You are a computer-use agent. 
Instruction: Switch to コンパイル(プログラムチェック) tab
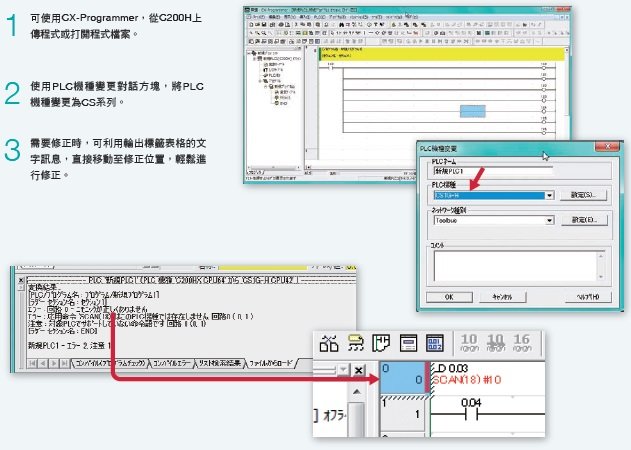(x=110, y=363)
